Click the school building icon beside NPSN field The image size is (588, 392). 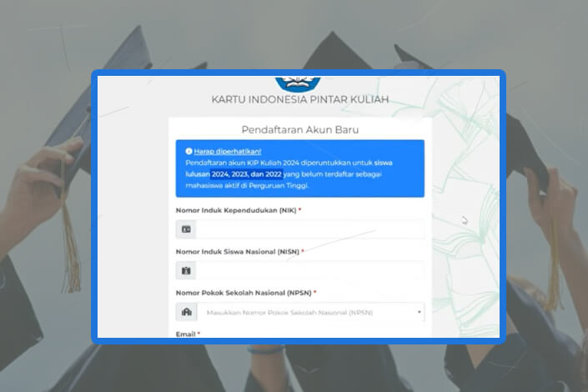pos(186,312)
